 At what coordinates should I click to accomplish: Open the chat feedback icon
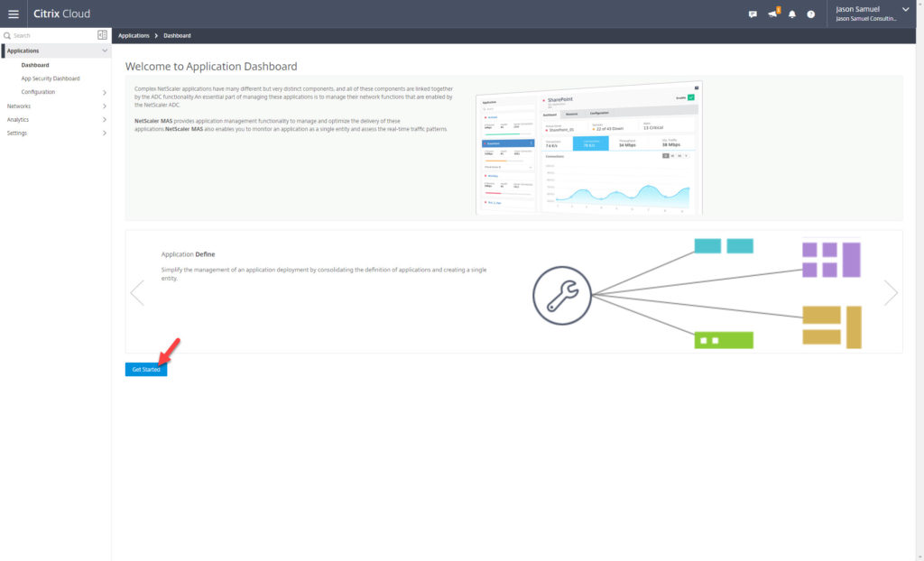point(753,14)
